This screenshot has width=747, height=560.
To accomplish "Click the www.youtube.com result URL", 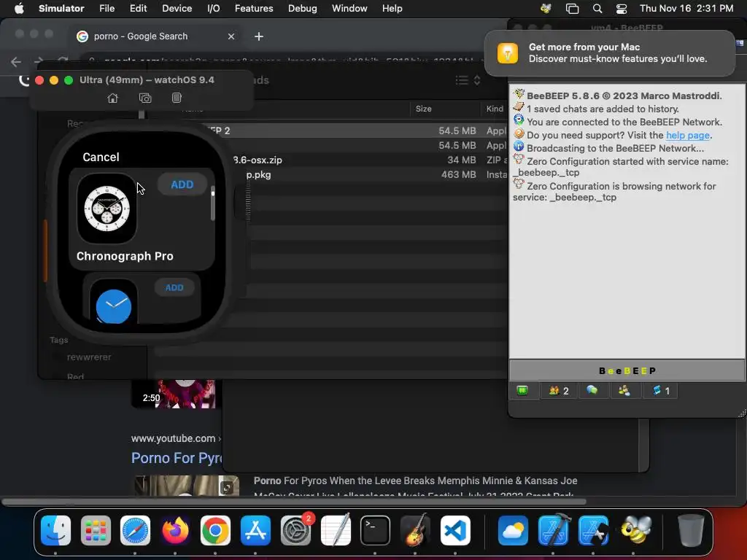I will point(174,438).
